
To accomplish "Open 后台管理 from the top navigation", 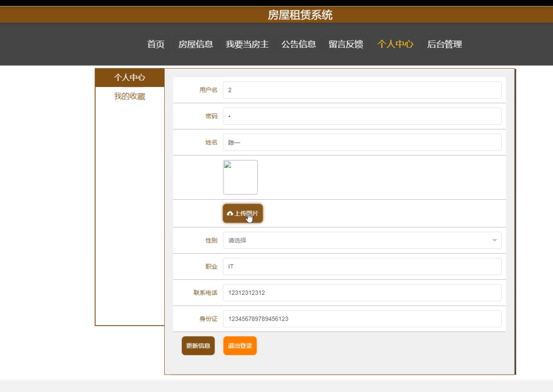I will [444, 44].
